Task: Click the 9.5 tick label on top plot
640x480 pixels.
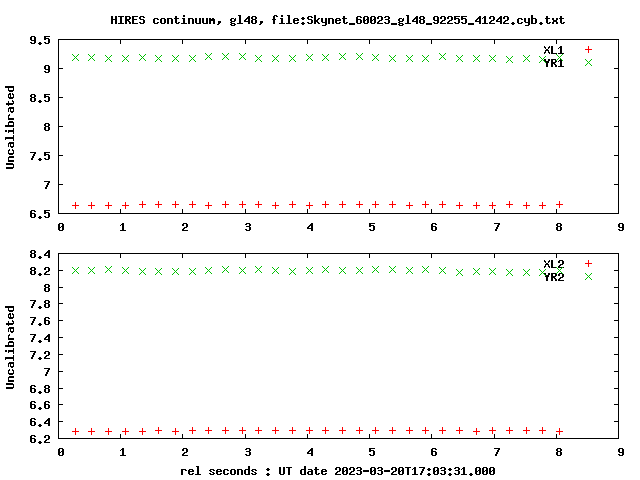Action: pos(40,40)
